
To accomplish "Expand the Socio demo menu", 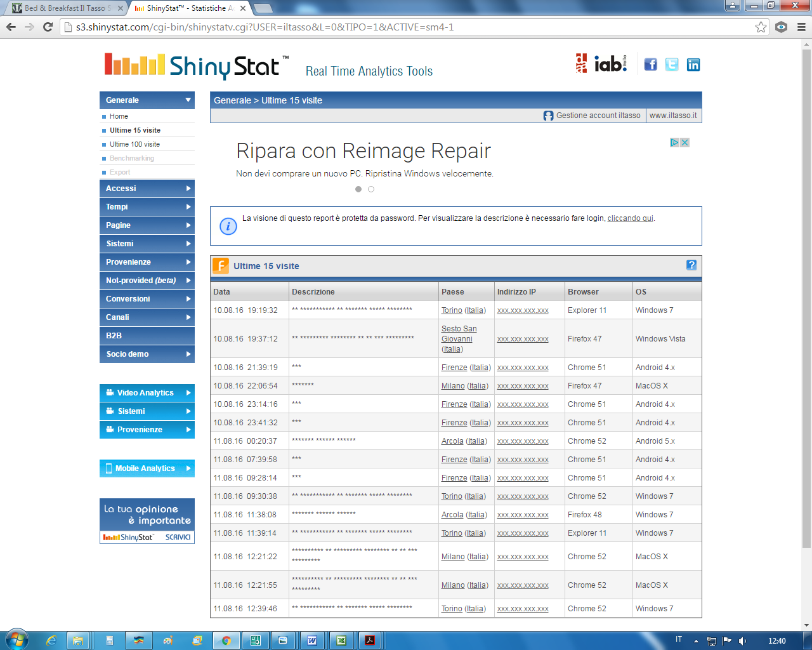I will 147,354.
